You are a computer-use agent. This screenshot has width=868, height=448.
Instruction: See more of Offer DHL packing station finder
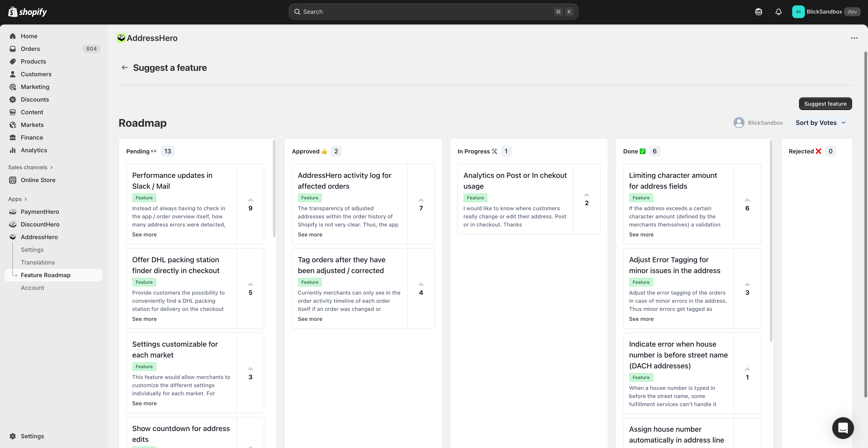[144, 319]
